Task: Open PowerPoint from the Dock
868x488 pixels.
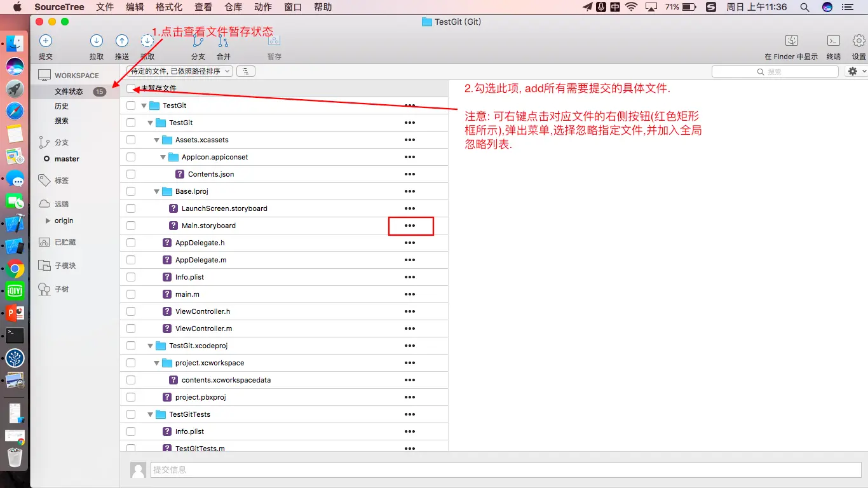Action: click(15, 313)
